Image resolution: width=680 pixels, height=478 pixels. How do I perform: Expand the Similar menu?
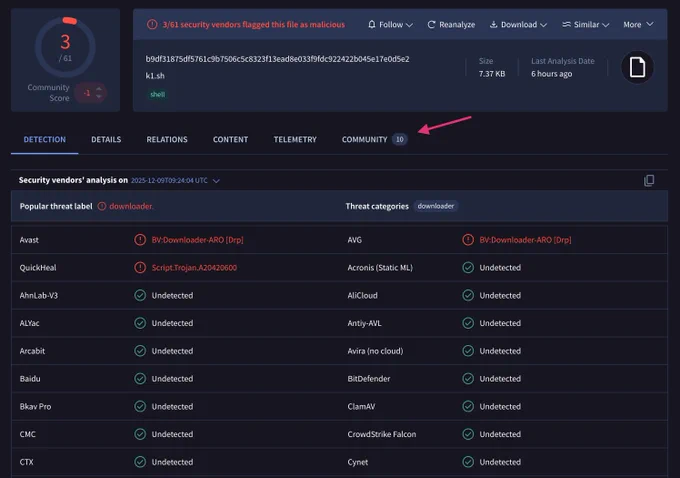pos(585,25)
